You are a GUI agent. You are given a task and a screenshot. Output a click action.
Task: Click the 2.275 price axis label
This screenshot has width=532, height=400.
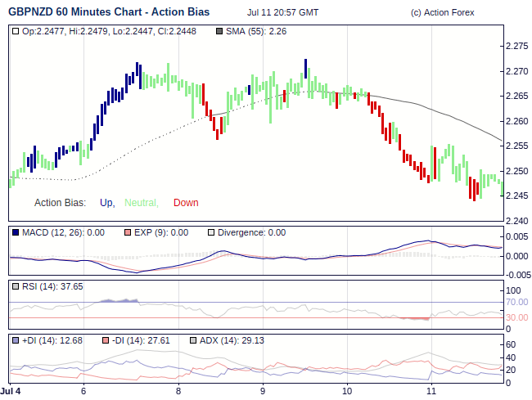518,47
